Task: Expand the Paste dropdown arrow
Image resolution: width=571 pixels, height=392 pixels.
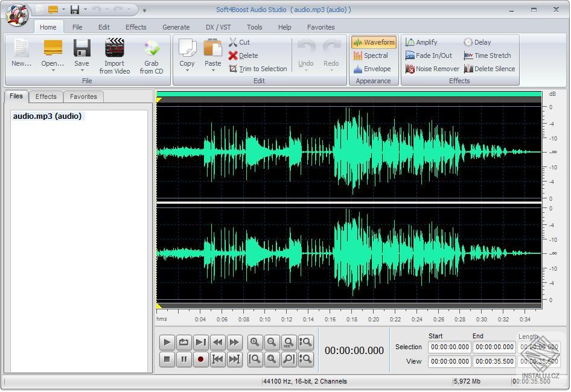Action: click(x=212, y=69)
